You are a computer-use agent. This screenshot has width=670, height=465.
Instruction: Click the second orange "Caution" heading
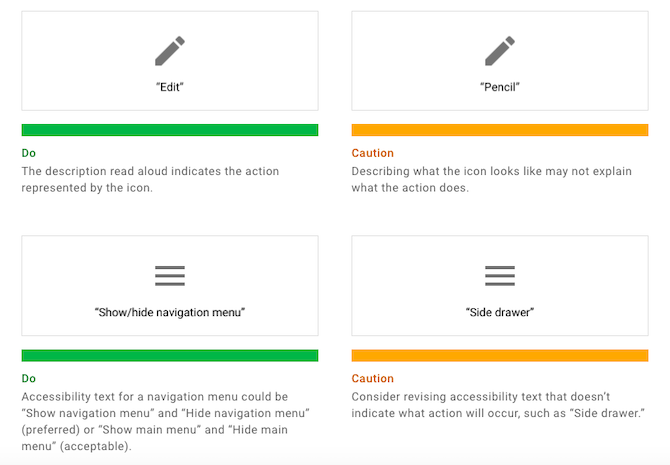373,378
